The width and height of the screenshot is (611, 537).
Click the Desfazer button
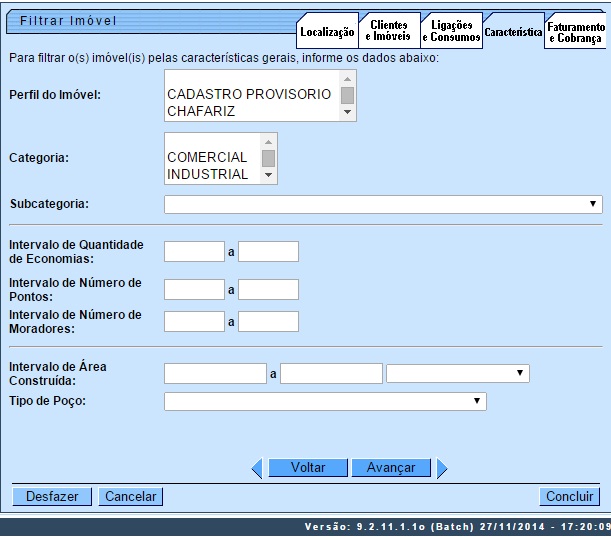point(52,496)
